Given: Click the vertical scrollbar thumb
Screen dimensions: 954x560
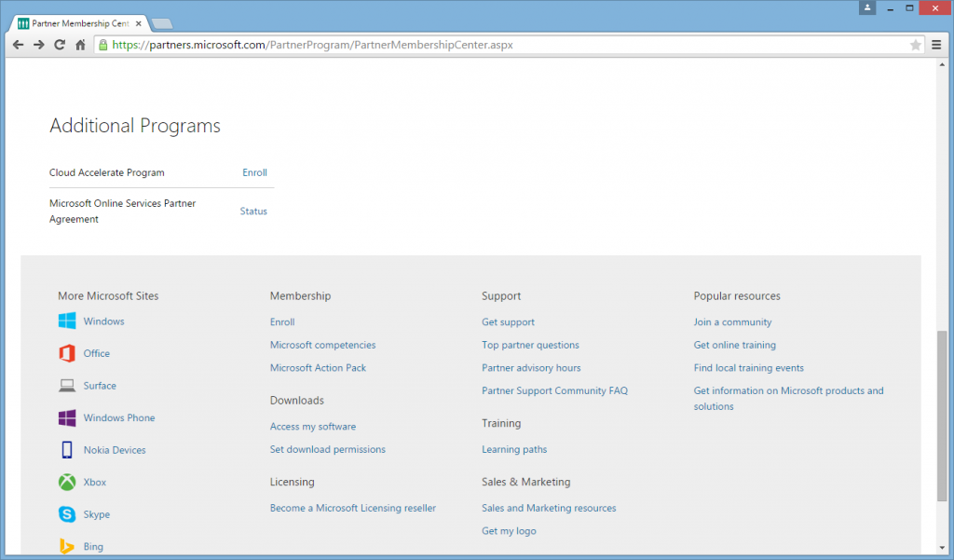Looking at the screenshot, I should [942, 417].
